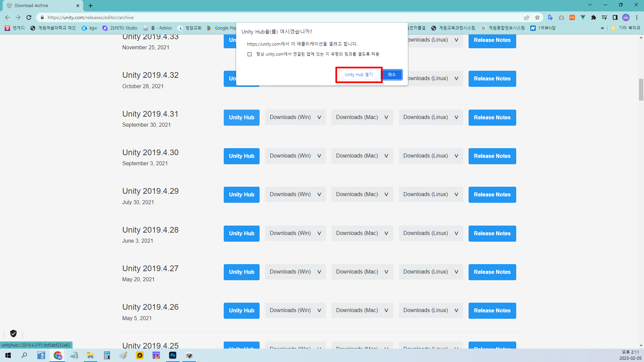Open Photoshop from the taskbar
The width and height of the screenshot is (644, 362).
[x=173, y=355]
